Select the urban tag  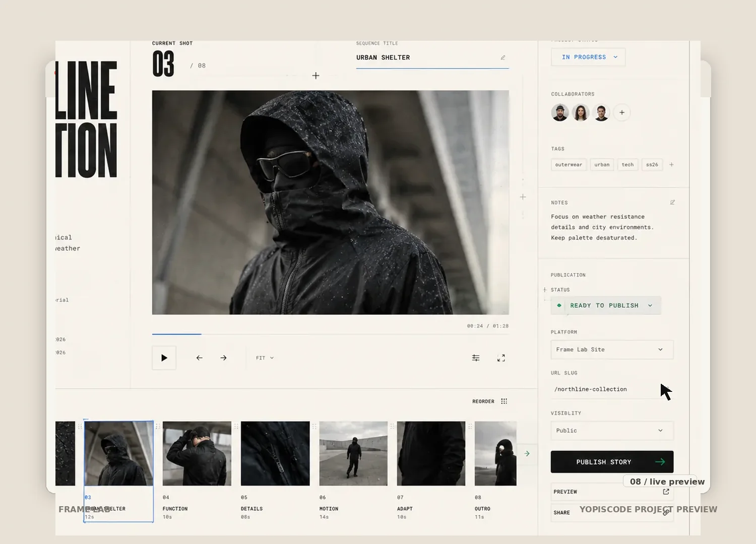point(602,165)
